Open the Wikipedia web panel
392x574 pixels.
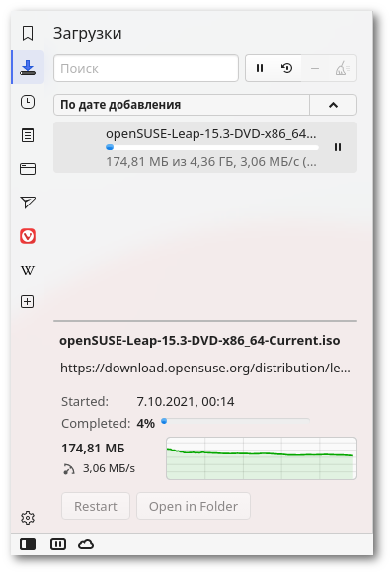[28, 270]
